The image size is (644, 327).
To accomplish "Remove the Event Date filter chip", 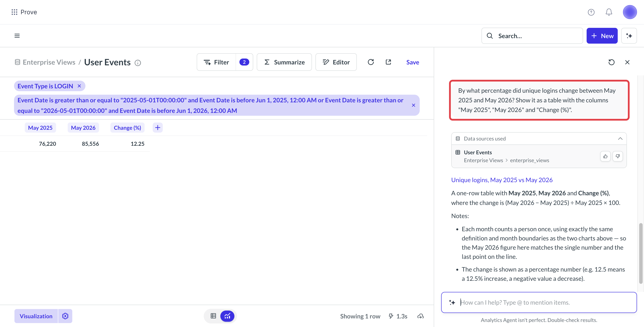I will 414,105.
